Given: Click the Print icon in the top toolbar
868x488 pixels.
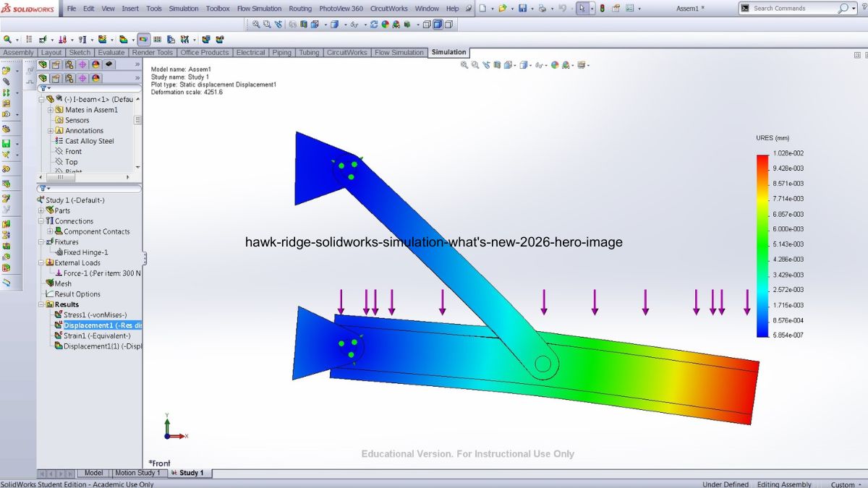Looking at the screenshot, I should pyautogui.click(x=542, y=9).
